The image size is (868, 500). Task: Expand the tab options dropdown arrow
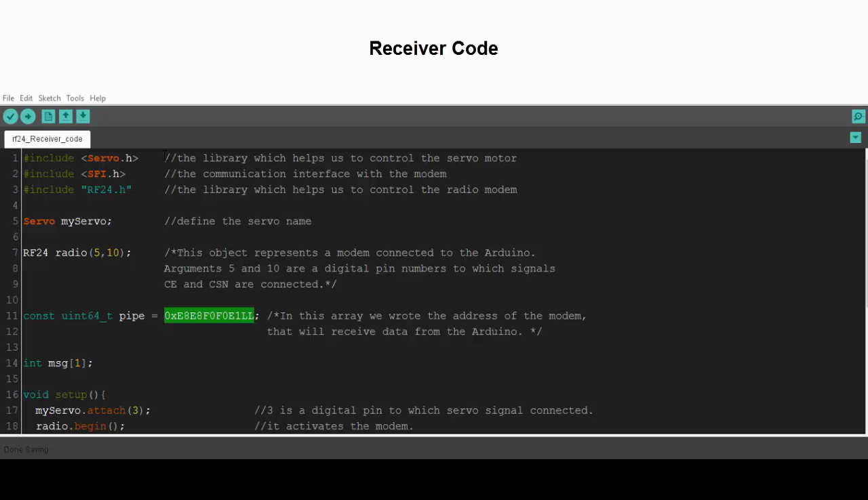tap(856, 138)
